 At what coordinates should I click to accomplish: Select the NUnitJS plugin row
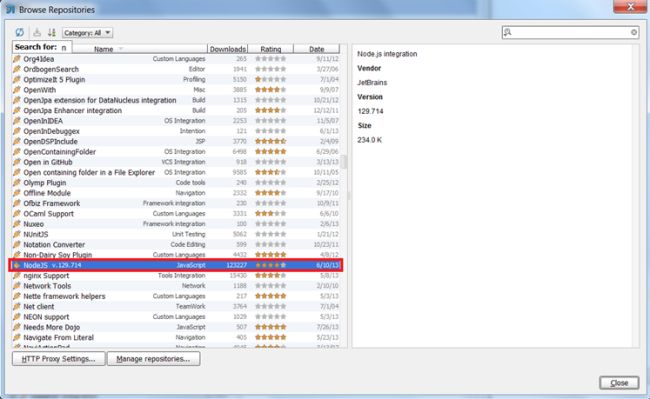coord(176,234)
